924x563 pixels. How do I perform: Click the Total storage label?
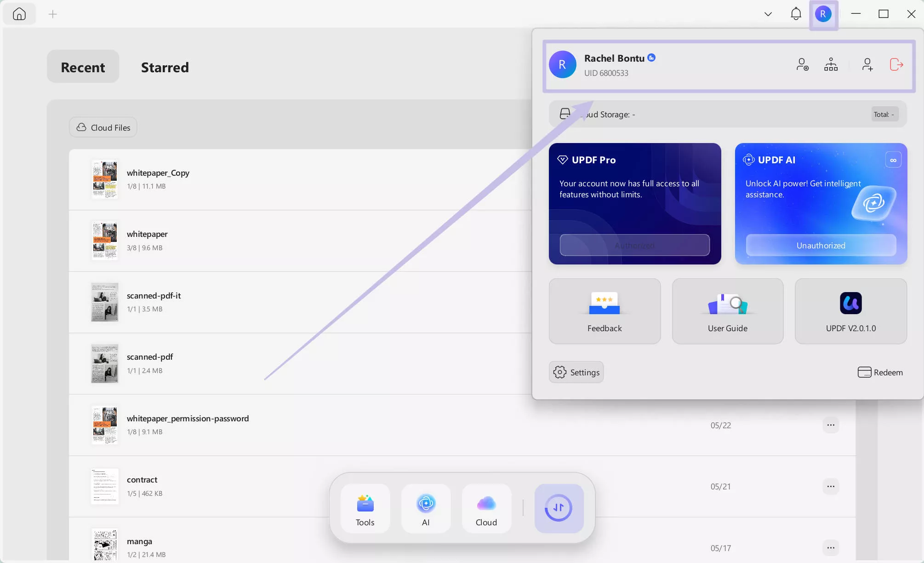point(884,115)
